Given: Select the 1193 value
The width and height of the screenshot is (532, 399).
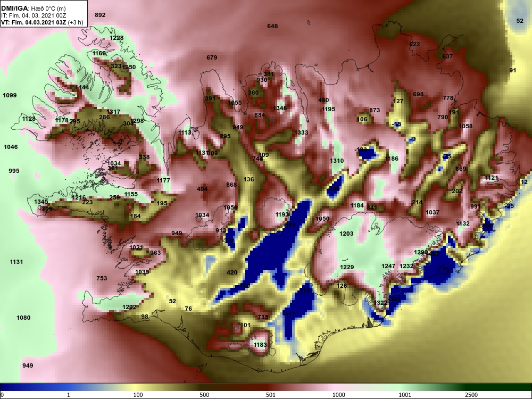Looking at the screenshot, I should pyautogui.click(x=281, y=214).
